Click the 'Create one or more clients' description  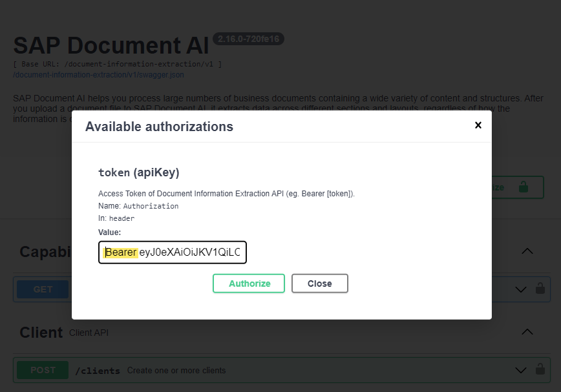pyautogui.click(x=176, y=371)
